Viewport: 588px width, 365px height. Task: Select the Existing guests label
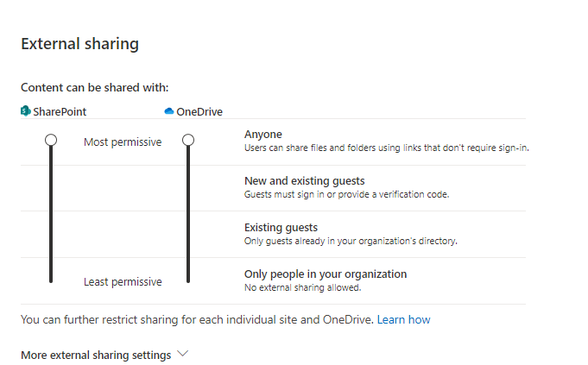tap(281, 228)
